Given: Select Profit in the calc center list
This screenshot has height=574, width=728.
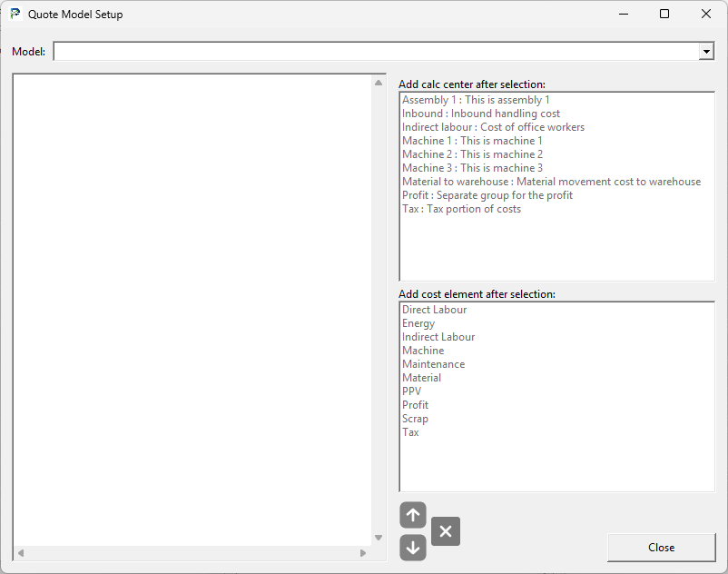Looking at the screenshot, I should 487,194.
